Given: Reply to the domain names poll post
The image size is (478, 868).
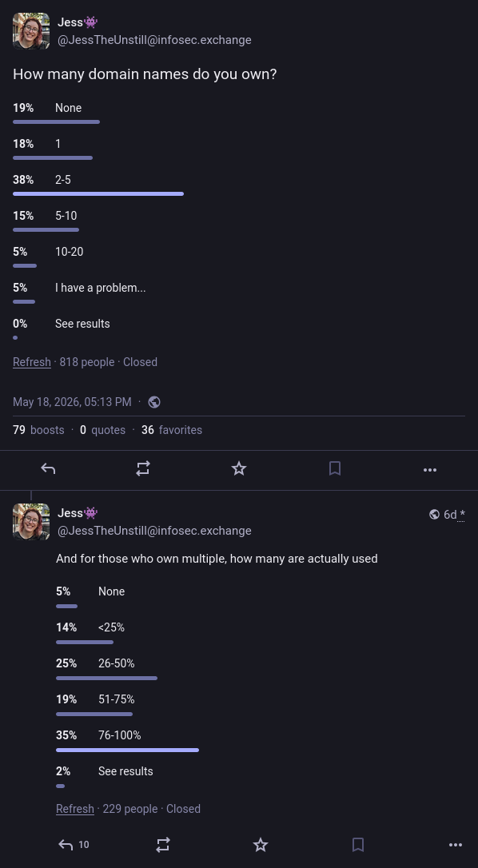Looking at the screenshot, I should (x=48, y=469).
